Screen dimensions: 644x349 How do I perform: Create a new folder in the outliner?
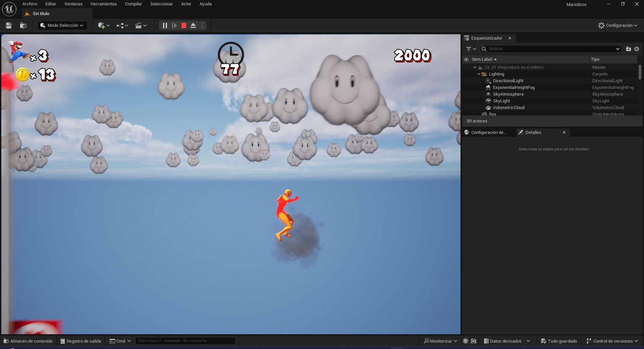click(x=628, y=49)
